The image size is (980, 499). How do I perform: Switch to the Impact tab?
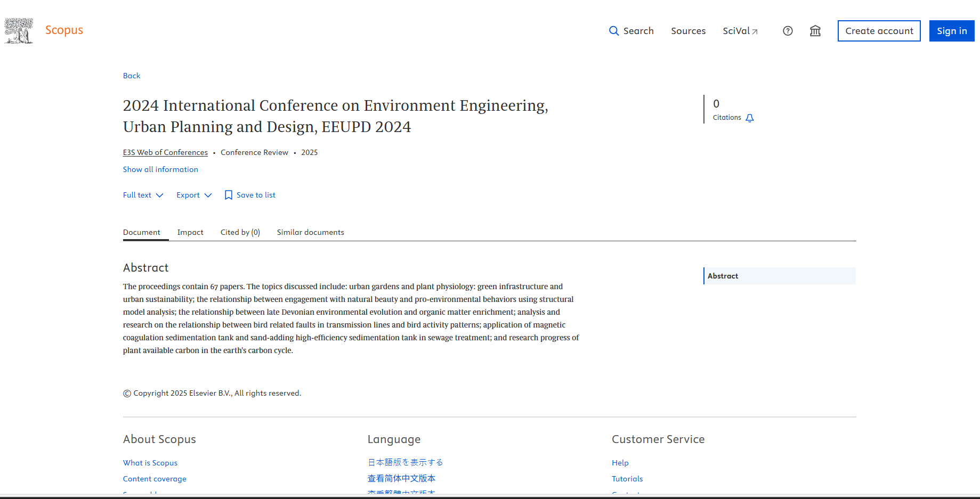tap(190, 232)
